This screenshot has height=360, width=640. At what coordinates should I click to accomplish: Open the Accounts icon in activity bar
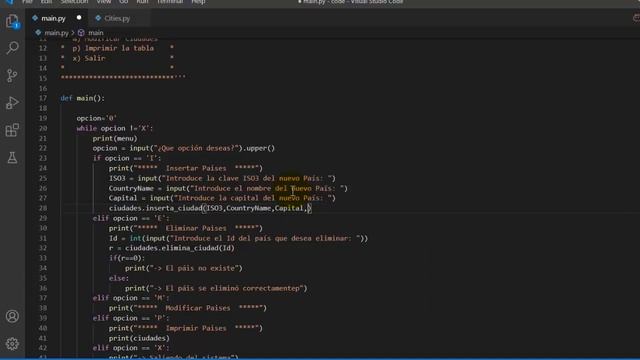[x=12, y=316]
